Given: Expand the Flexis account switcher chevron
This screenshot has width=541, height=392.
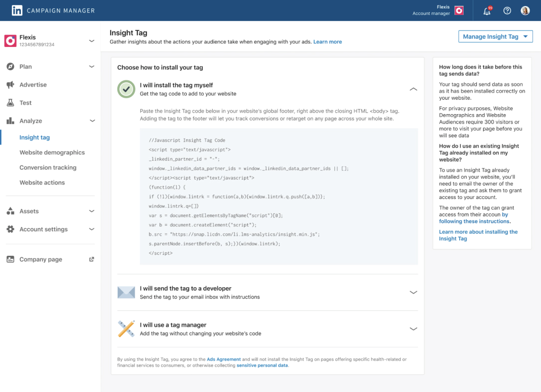Looking at the screenshot, I should tap(91, 41).
